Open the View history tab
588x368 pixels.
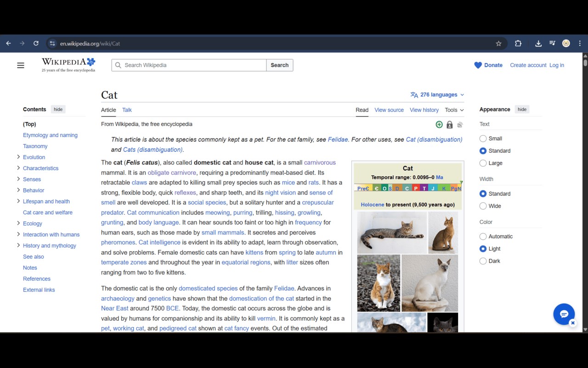[424, 110]
